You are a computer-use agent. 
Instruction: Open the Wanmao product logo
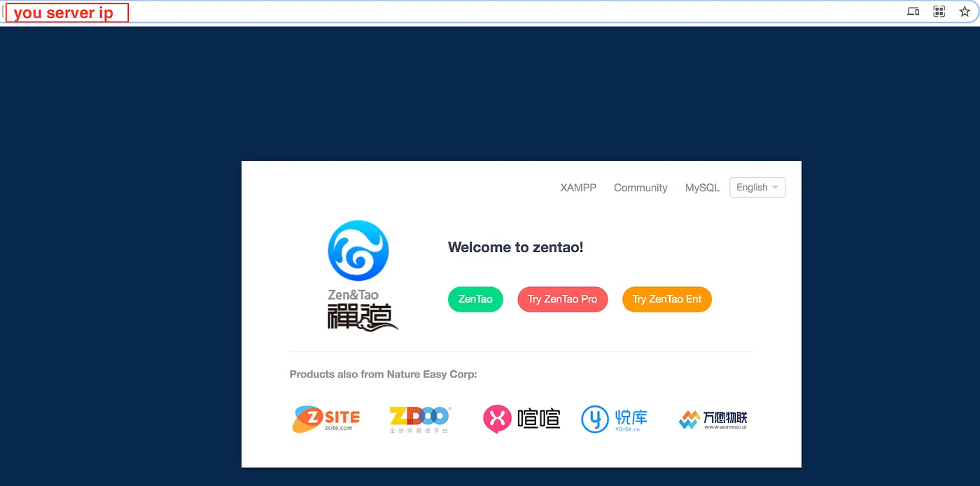coord(713,419)
